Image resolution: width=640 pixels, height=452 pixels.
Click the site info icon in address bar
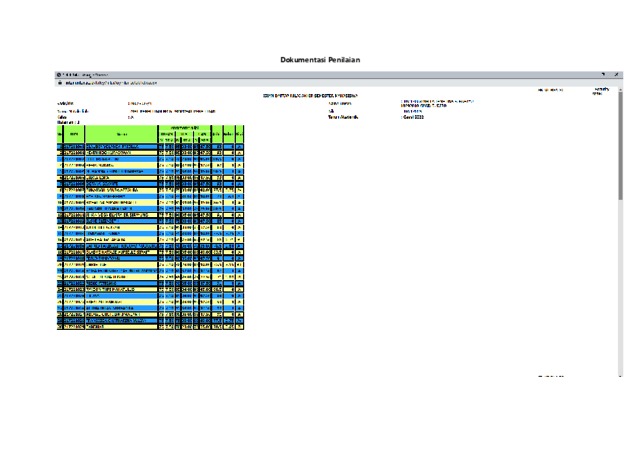tap(60, 83)
